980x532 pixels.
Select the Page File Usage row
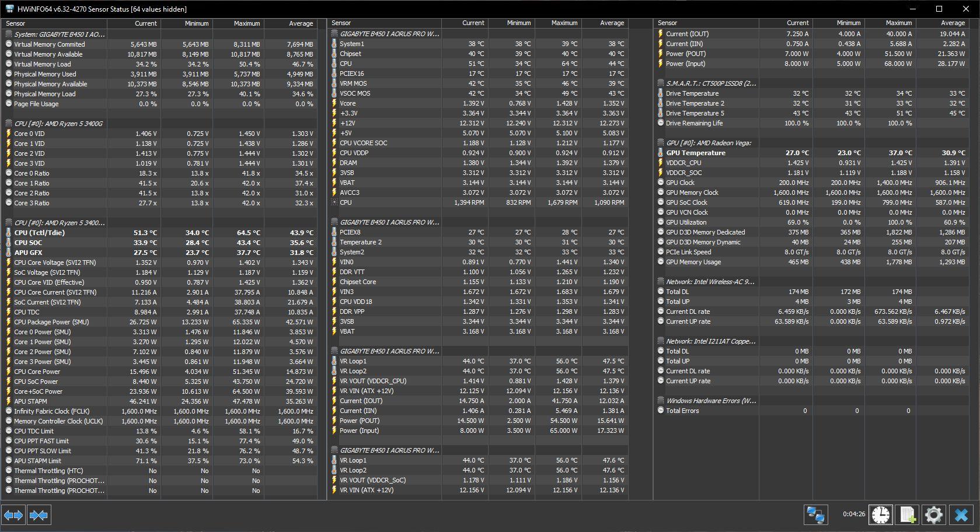[159, 104]
